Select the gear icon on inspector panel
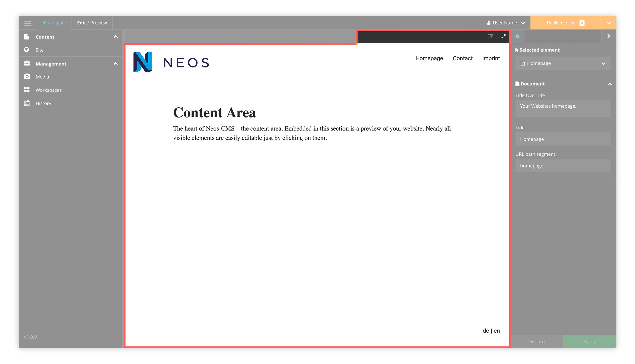 [517, 36]
